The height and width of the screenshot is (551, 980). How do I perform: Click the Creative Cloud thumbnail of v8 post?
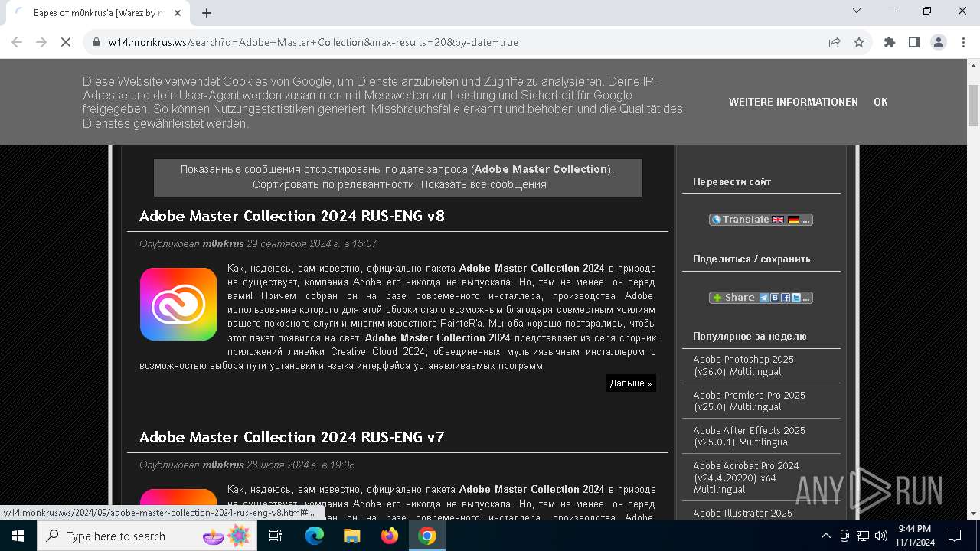[x=178, y=304]
